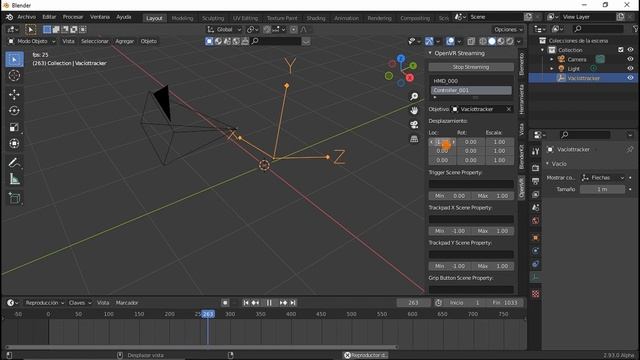The height and width of the screenshot is (360, 640).
Task: Collapse the Vacío properties section
Action: tap(547, 164)
